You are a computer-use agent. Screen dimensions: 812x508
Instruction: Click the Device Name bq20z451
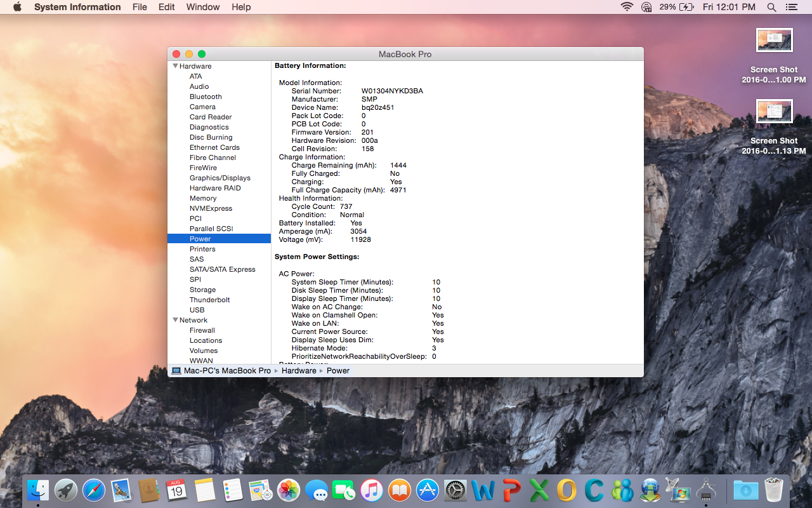click(x=377, y=107)
